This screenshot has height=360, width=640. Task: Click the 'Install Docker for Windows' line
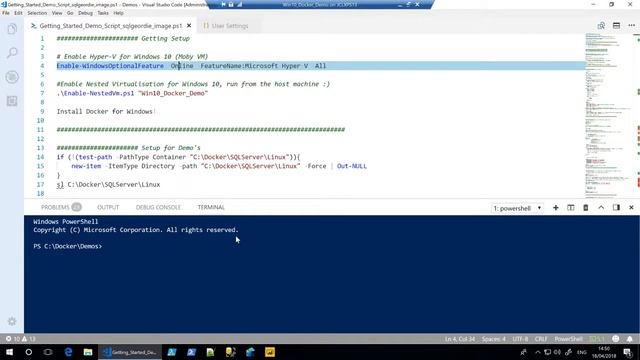point(104,111)
